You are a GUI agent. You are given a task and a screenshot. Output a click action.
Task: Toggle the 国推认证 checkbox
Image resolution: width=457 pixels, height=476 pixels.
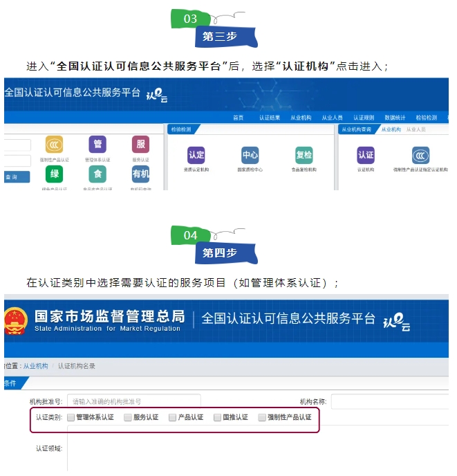[x=218, y=417]
